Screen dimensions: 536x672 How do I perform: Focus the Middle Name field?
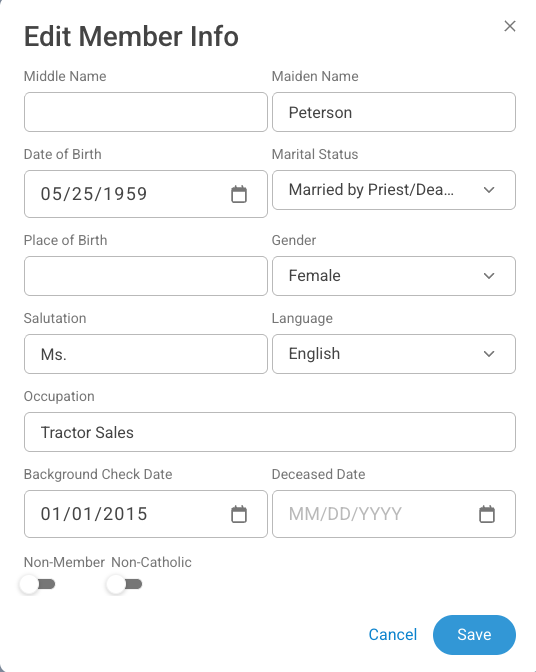pyautogui.click(x=146, y=112)
